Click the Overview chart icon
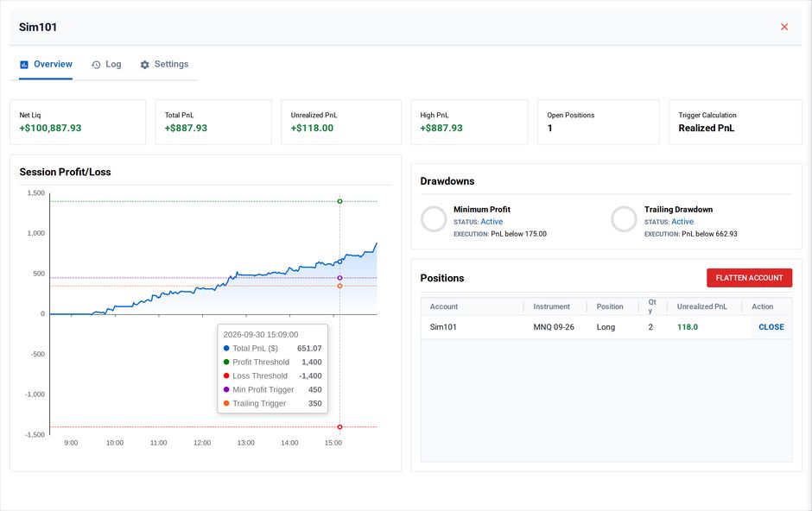812x511 pixels. click(24, 65)
